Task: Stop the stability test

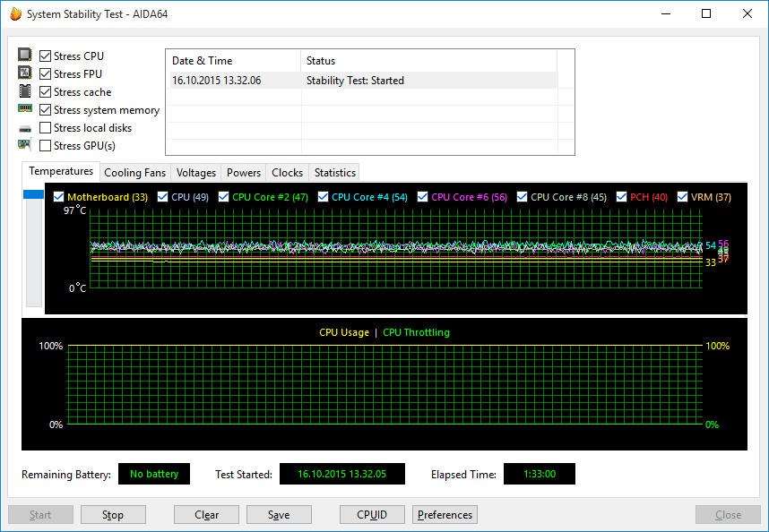Action: (x=113, y=515)
